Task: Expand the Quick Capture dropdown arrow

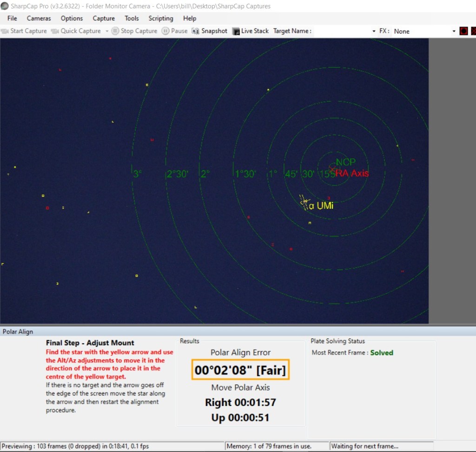Action: 107,31
